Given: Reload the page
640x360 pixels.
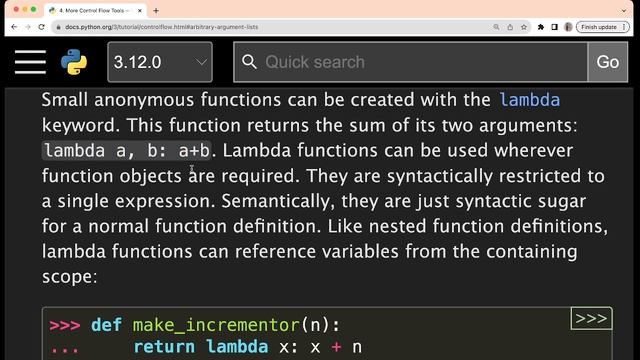Looking at the screenshot, I should [x=41, y=27].
